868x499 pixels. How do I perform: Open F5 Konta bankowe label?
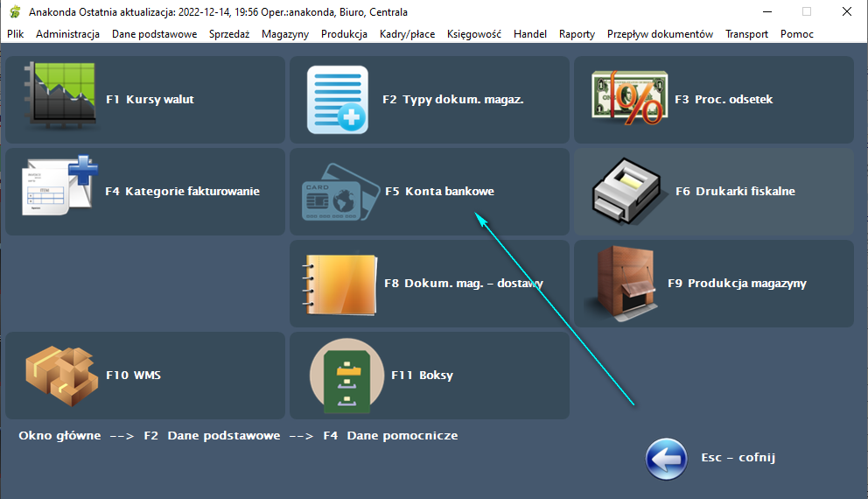[439, 192]
